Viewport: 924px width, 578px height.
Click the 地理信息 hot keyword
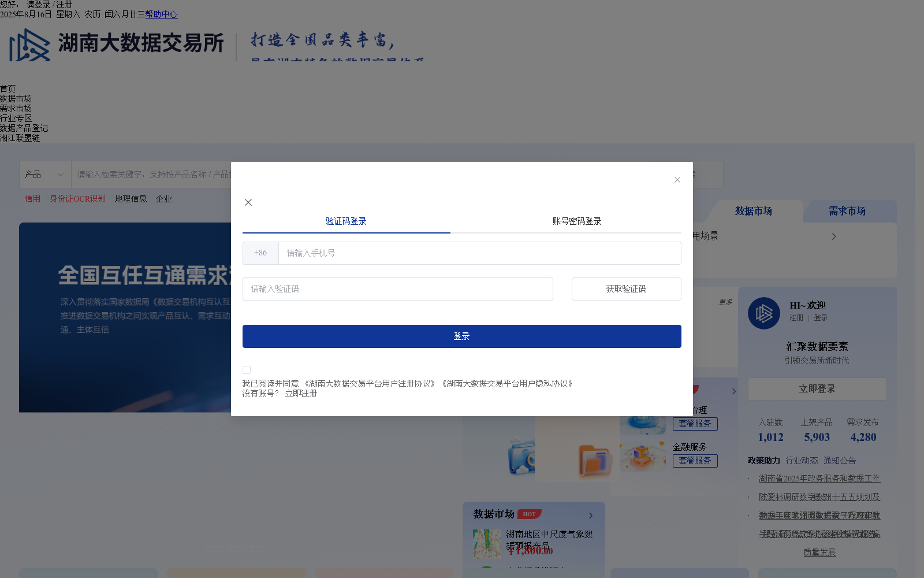coord(131,199)
